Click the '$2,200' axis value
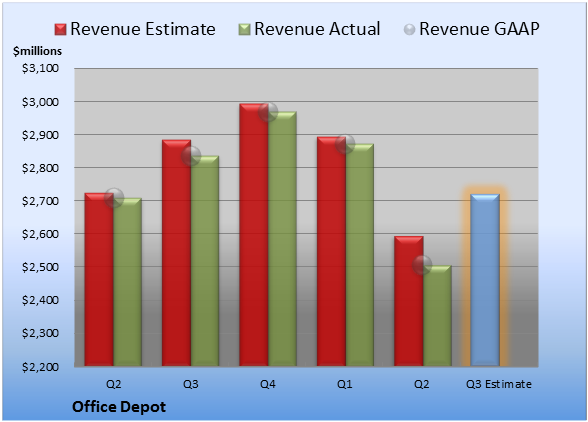Screen dimensions: 588x422 (x=40, y=366)
